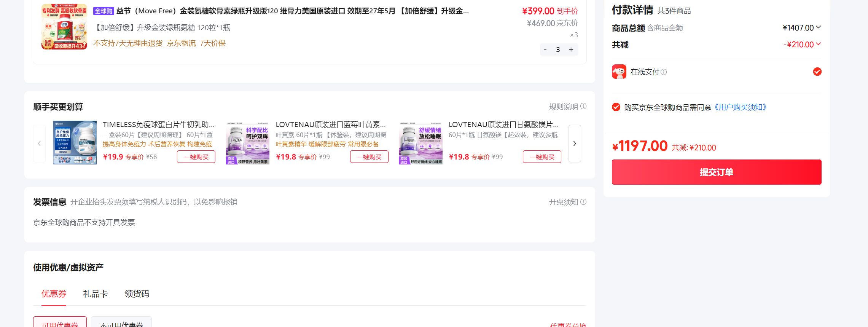Show previous recommended products with left arrow
868x327 pixels.
(39, 144)
